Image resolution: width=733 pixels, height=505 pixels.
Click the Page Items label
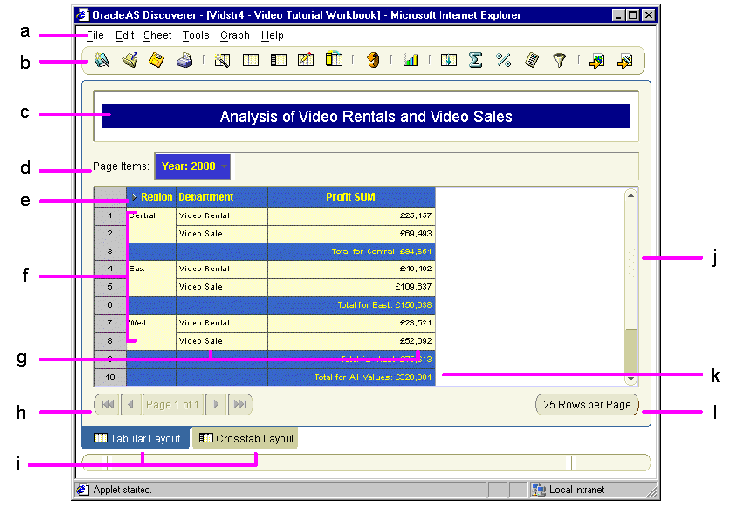pos(121,166)
